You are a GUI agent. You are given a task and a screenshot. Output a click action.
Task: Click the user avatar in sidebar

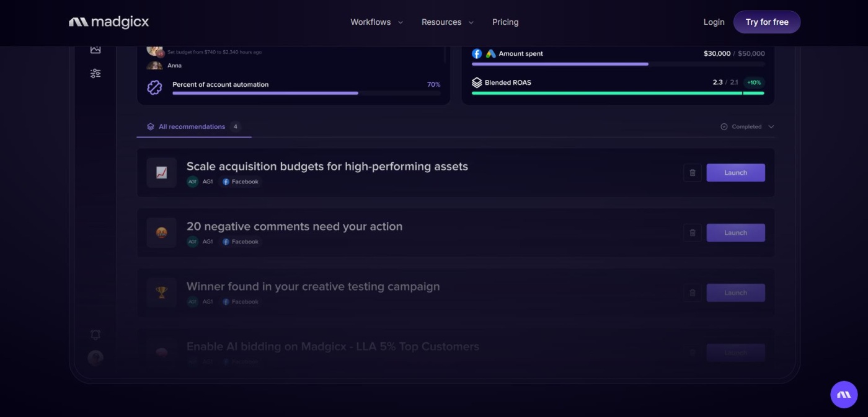point(95,358)
